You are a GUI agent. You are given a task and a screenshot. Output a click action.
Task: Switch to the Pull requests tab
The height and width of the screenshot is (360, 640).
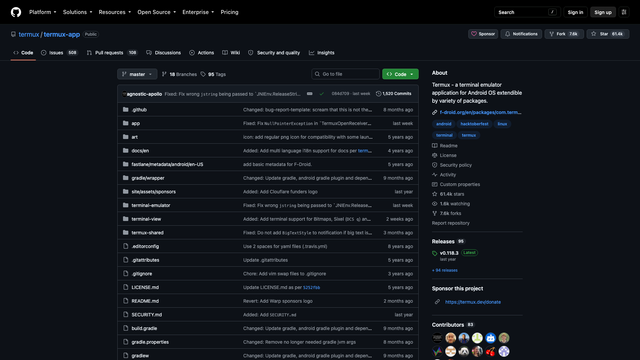pyautogui.click(x=112, y=53)
